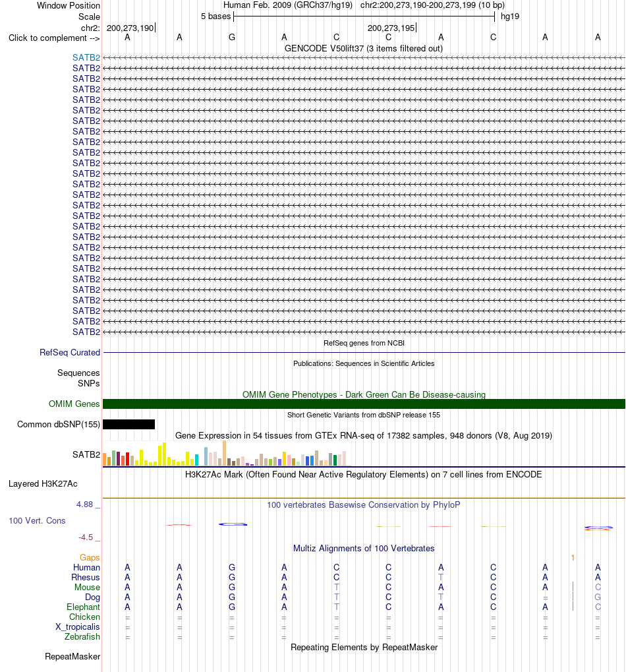Click the Elephant species label
The image size is (626, 672).
click(83, 607)
